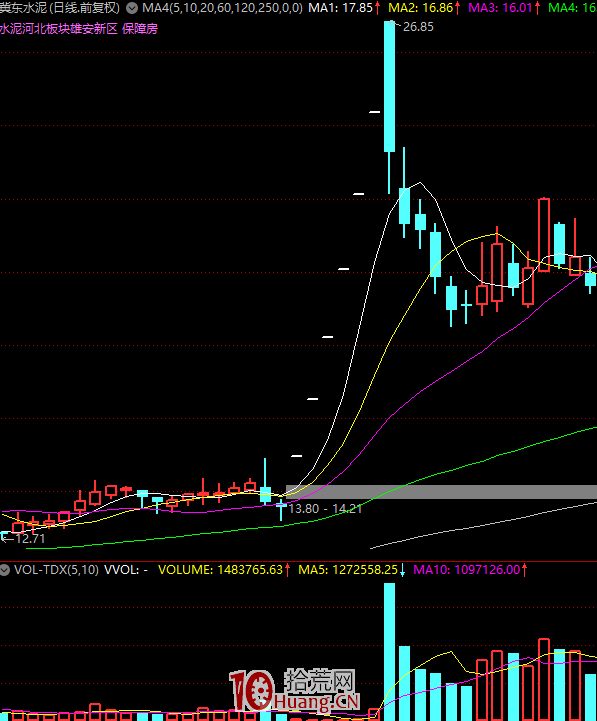The width and height of the screenshot is (597, 721).
Task: Select the tallest cyan volume bar
Action: 389,652
